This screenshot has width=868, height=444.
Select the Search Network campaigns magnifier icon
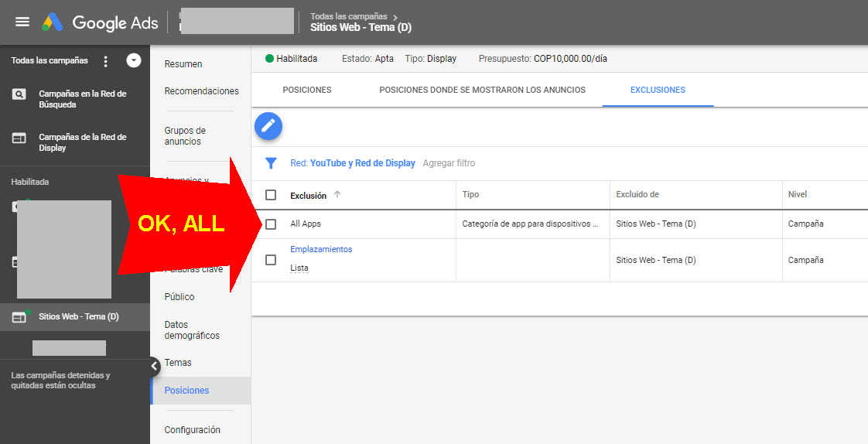click(19, 94)
